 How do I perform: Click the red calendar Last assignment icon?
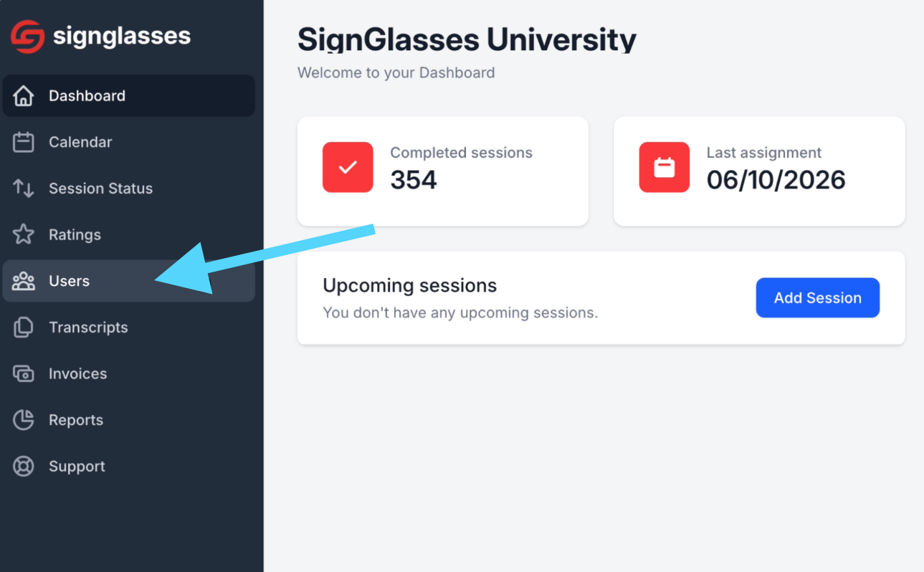coord(665,167)
